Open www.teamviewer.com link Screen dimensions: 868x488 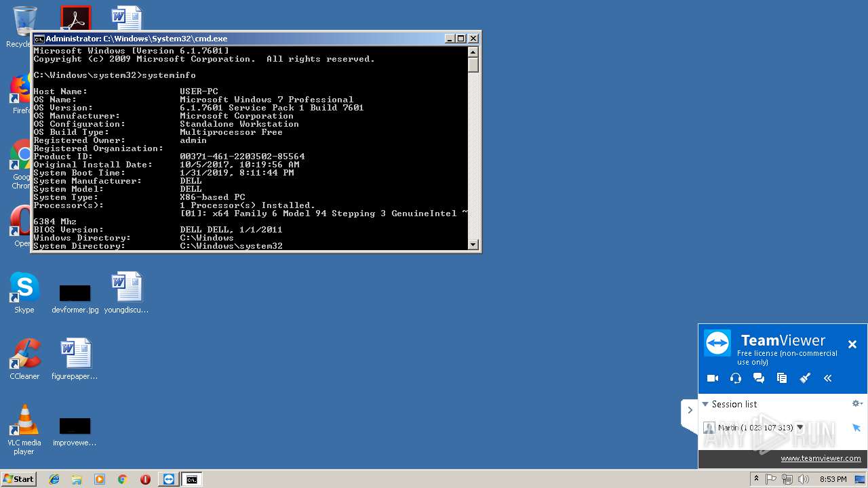821,458
